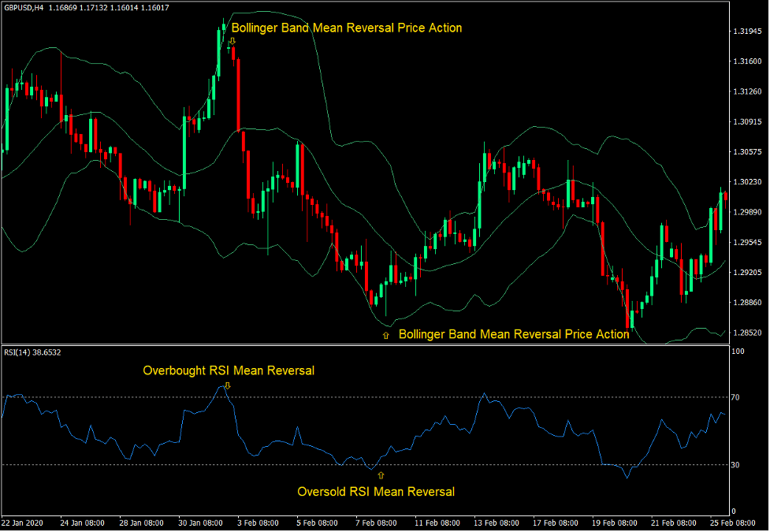Select the 25 Feb 08:00 time axis label
The width and height of the screenshot is (770, 532).
click(x=733, y=523)
